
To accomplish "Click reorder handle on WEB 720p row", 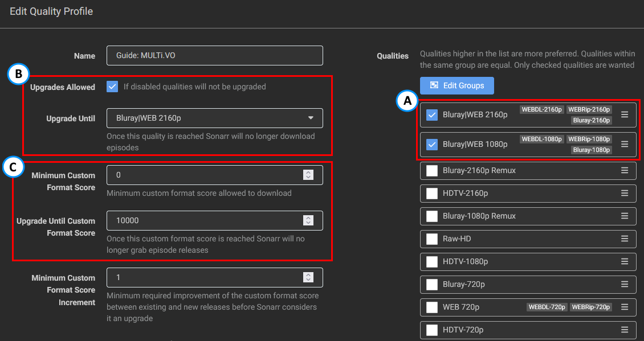I will coord(625,307).
